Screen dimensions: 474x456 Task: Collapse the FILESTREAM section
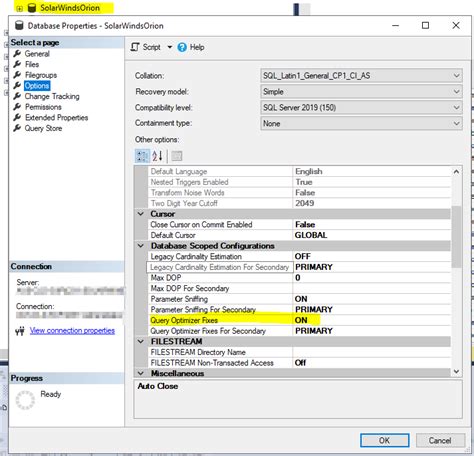(x=141, y=341)
